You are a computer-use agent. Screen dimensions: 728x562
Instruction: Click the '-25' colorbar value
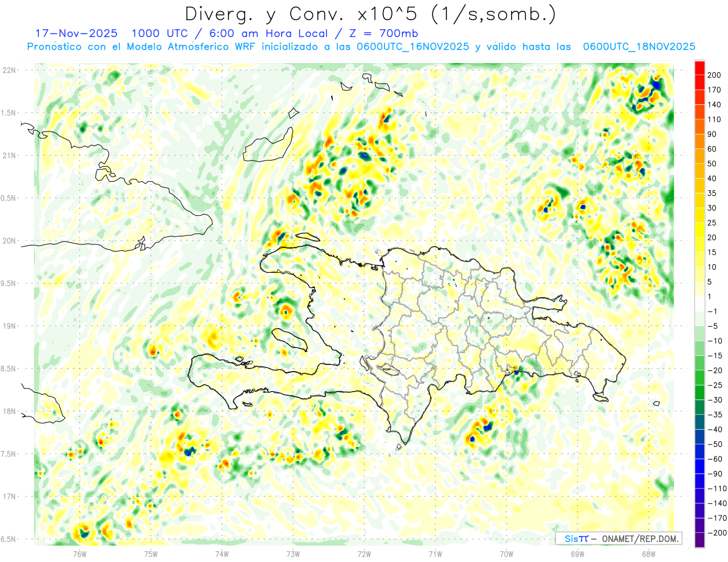coord(714,385)
